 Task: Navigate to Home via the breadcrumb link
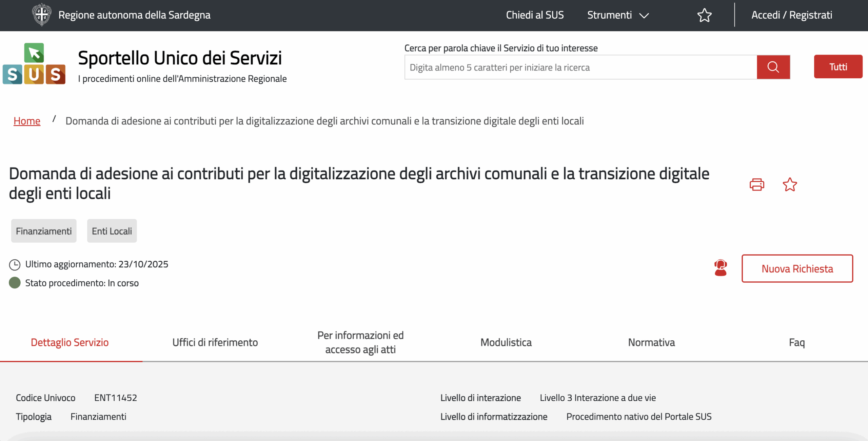(x=27, y=121)
